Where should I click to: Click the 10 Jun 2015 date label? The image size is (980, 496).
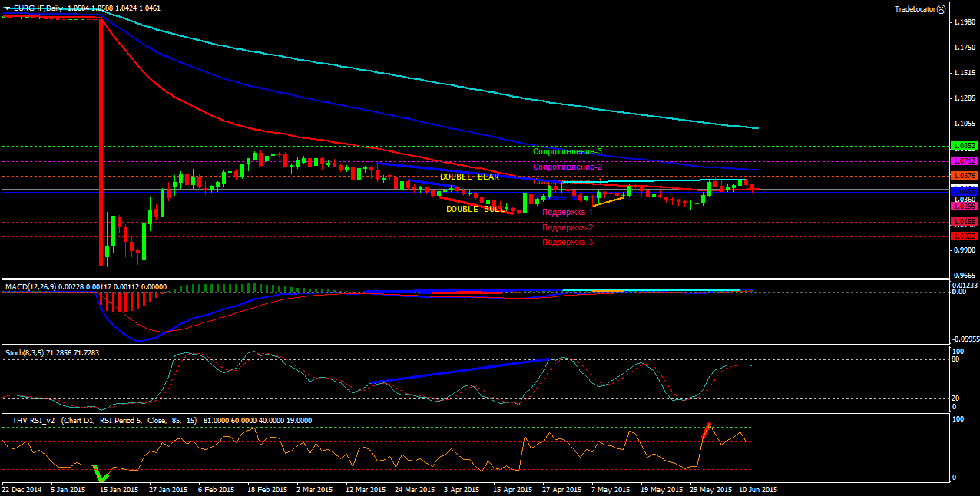coord(758,489)
